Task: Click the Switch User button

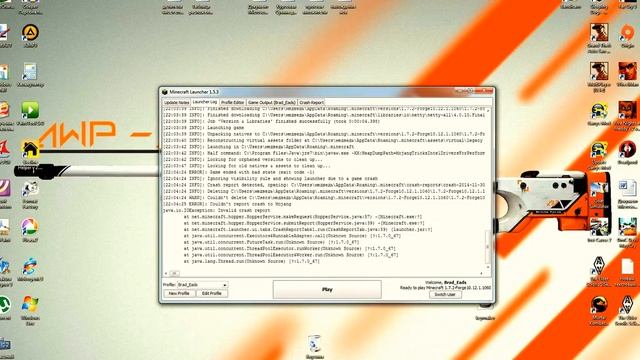Action: coord(445,294)
